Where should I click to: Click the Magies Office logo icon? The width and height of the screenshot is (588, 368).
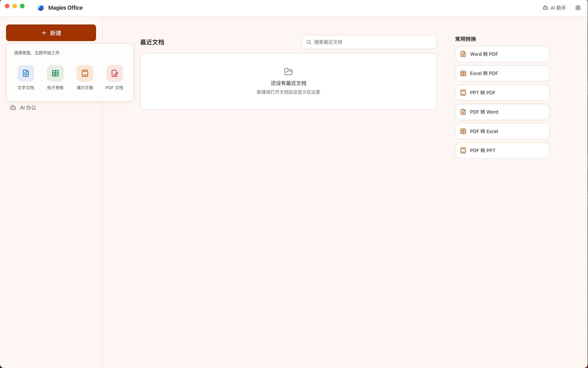pos(41,8)
